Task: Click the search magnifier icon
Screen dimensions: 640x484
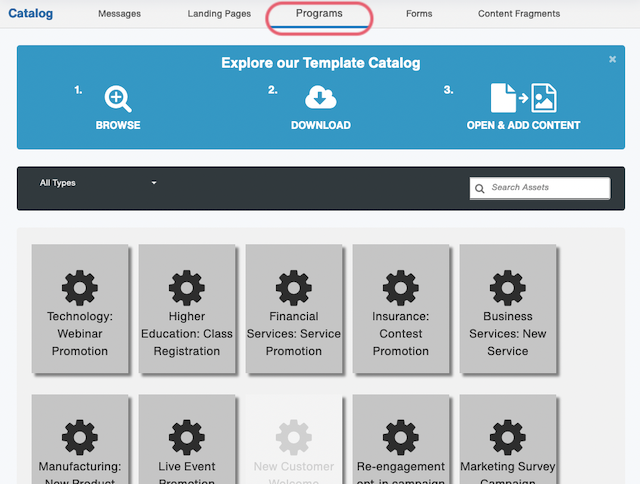Action: 480,189
